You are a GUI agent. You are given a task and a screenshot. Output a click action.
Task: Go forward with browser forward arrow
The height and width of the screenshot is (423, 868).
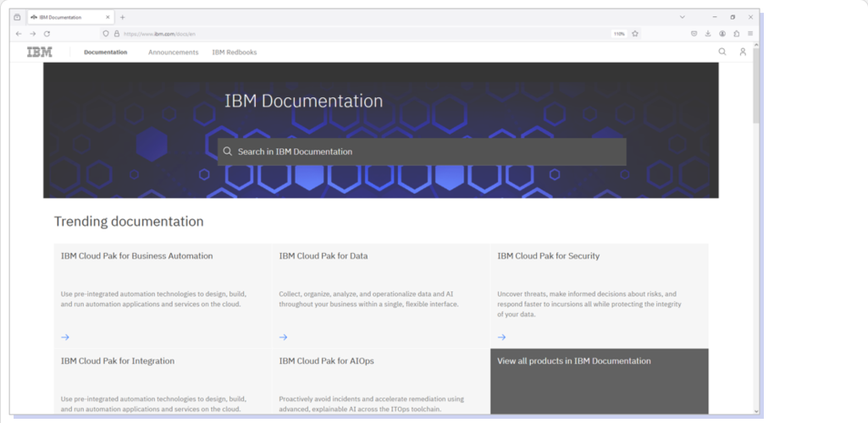coord(33,34)
